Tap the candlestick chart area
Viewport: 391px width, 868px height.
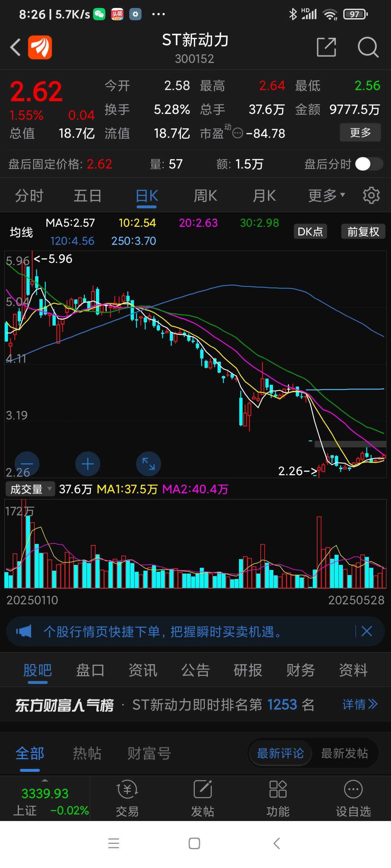[195, 364]
